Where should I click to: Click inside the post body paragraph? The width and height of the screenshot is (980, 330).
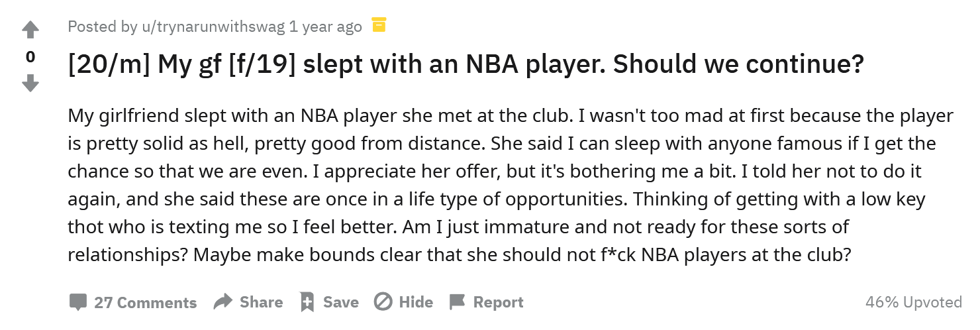(x=511, y=186)
